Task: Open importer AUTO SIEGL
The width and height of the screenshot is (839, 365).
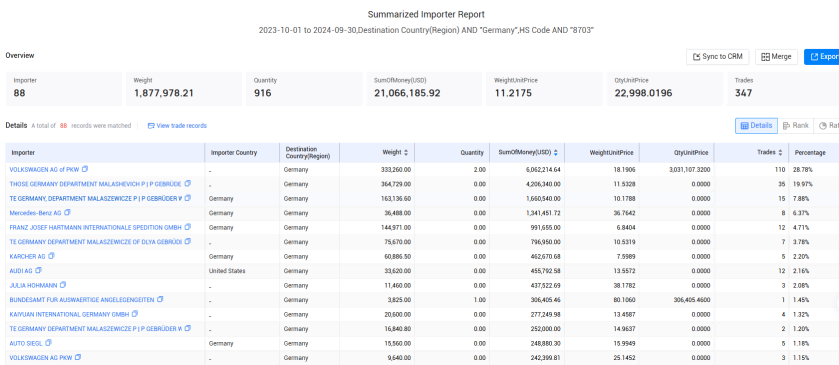Action: point(26,343)
